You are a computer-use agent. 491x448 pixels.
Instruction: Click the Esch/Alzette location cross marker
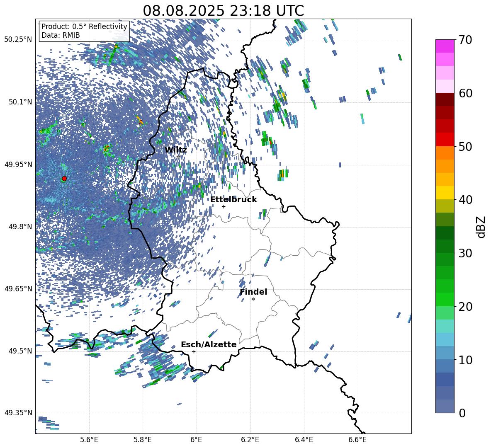(x=194, y=351)
